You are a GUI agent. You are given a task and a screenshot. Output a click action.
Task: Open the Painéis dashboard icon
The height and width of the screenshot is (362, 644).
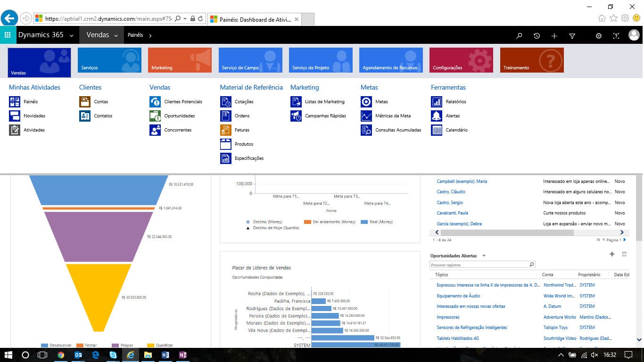click(15, 102)
